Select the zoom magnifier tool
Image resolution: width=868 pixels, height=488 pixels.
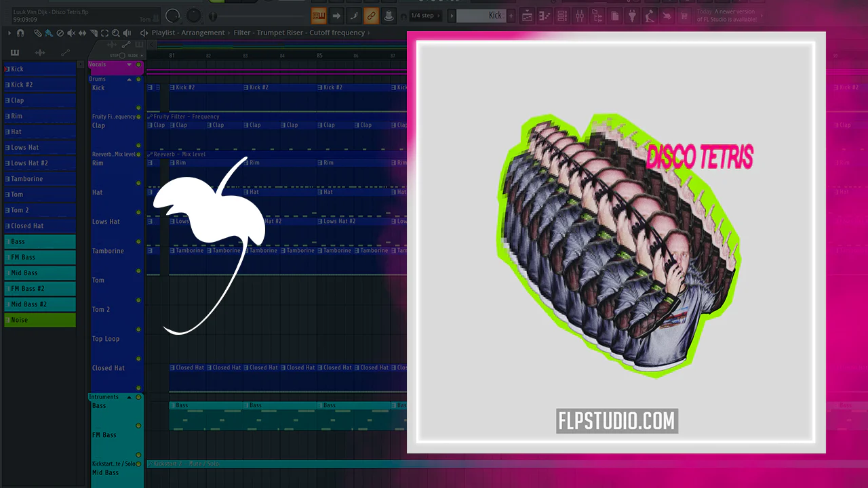click(x=116, y=33)
